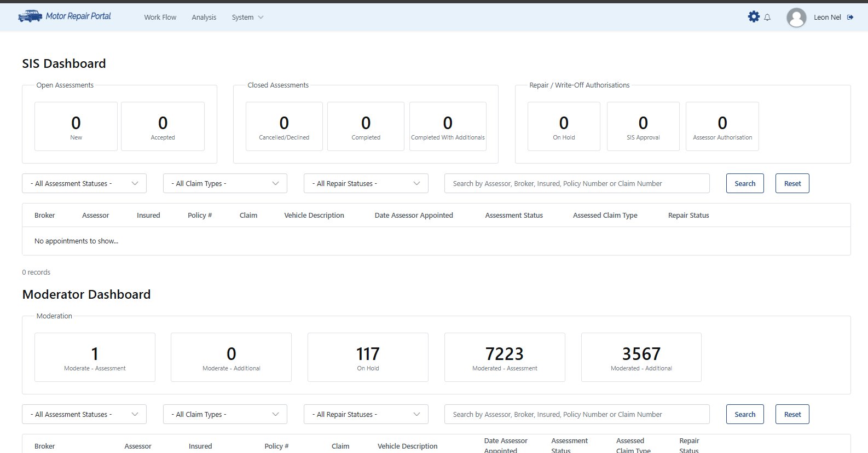Reset the SIS Dashboard filters

click(792, 184)
